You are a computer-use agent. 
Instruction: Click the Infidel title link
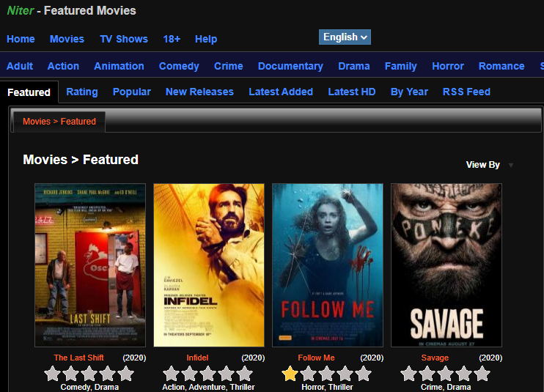pyautogui.click(x=197, y=358)
